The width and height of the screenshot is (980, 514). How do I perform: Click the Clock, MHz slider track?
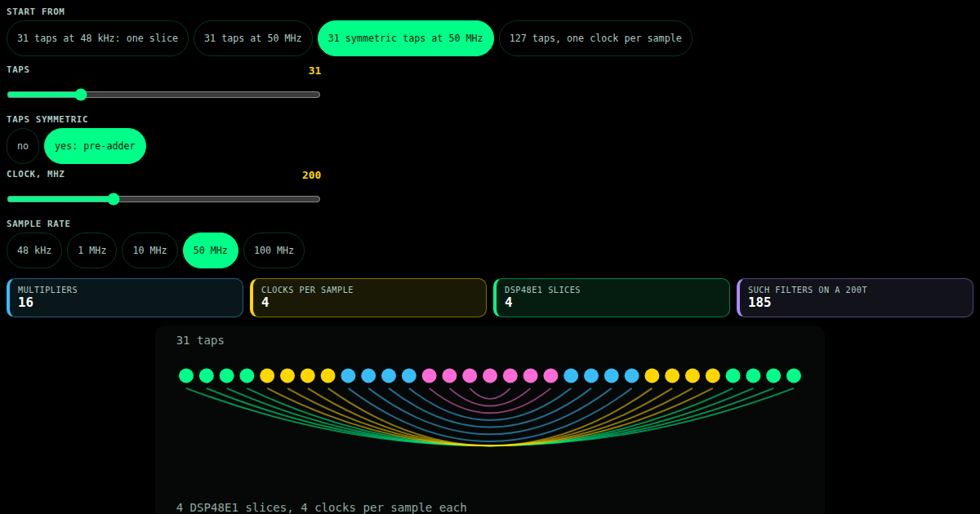[x=163, y=199]
